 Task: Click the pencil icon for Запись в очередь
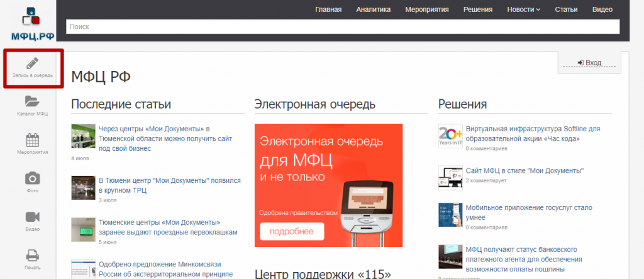32,63
